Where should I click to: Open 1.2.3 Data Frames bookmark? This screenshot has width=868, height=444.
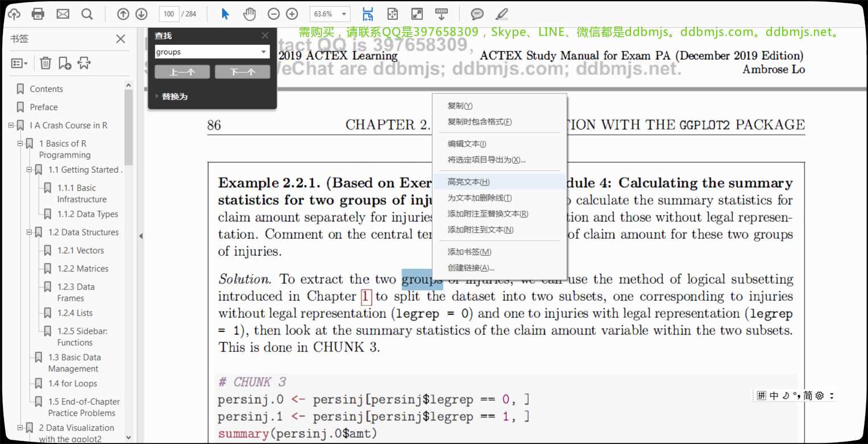pyautogui.click(x=76, y=292)
